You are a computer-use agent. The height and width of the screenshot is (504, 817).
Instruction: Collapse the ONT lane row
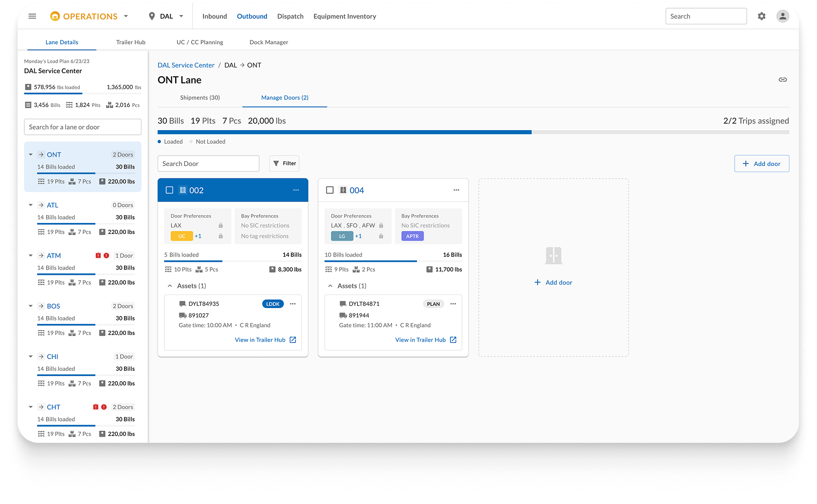click(x=31, y=155)
